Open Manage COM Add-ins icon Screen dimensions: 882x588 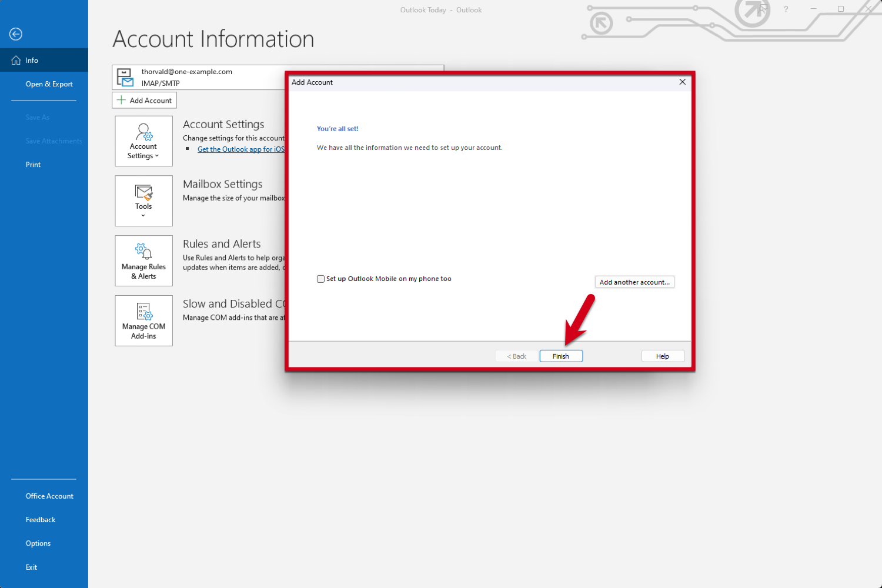click(143, 311)
